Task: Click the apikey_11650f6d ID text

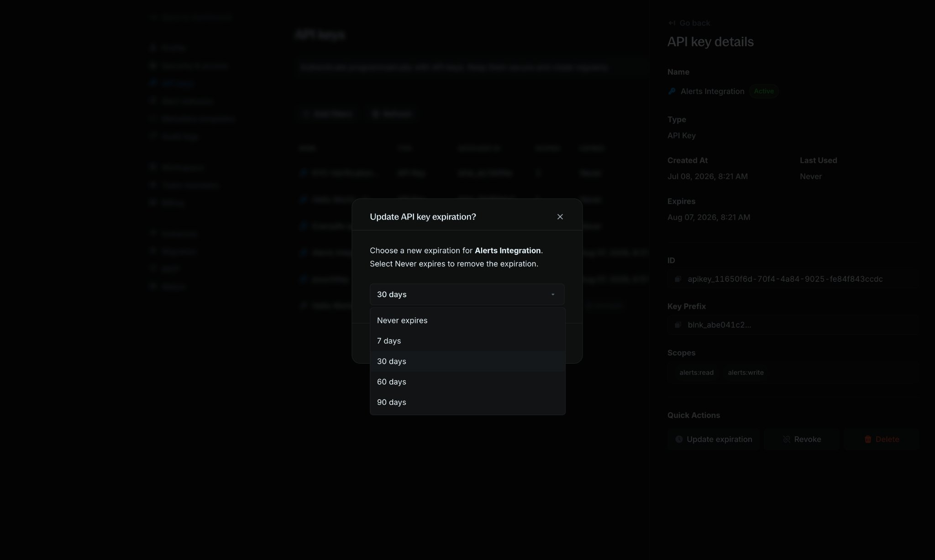Action: 785,279
